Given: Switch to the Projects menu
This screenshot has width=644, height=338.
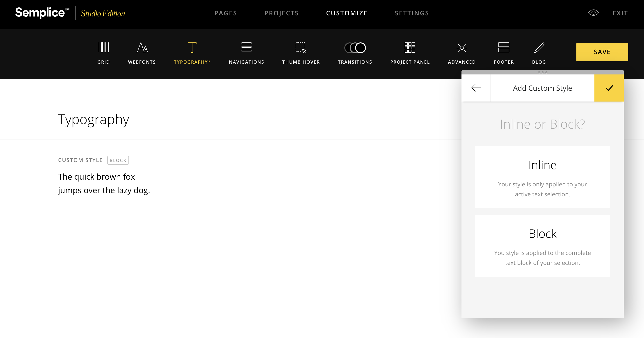Looking at the screenshot, I should (281, 13).
